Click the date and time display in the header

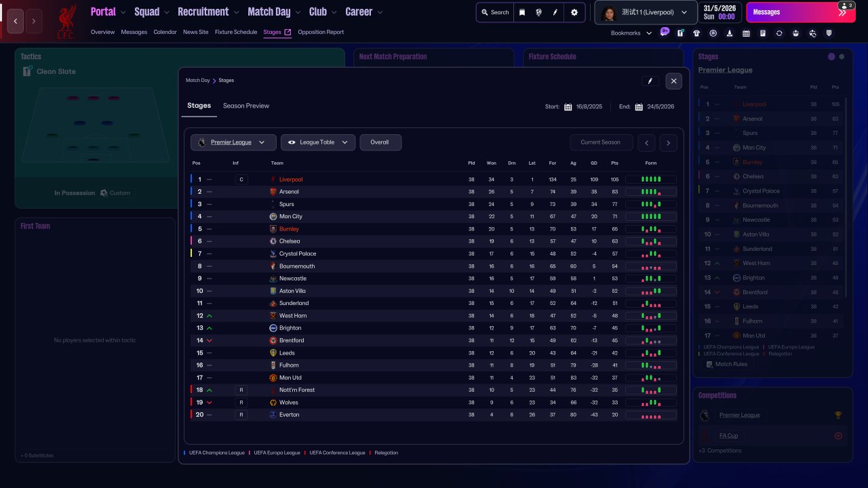[719, 12]
